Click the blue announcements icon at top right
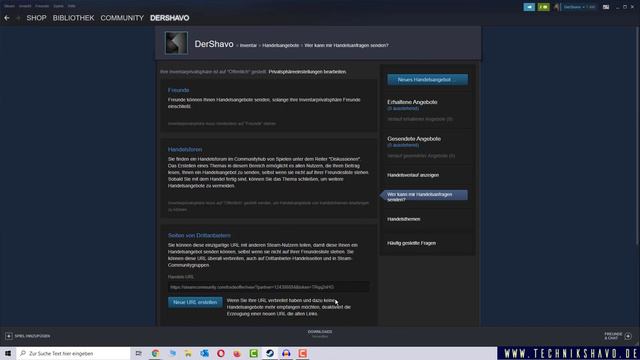 coord(529,7)
